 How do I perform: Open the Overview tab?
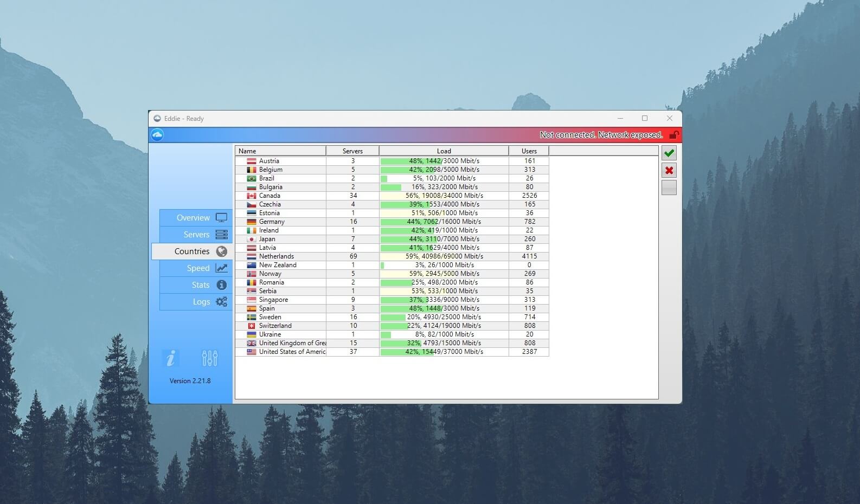pyautogui.click(x=196, y=217)
